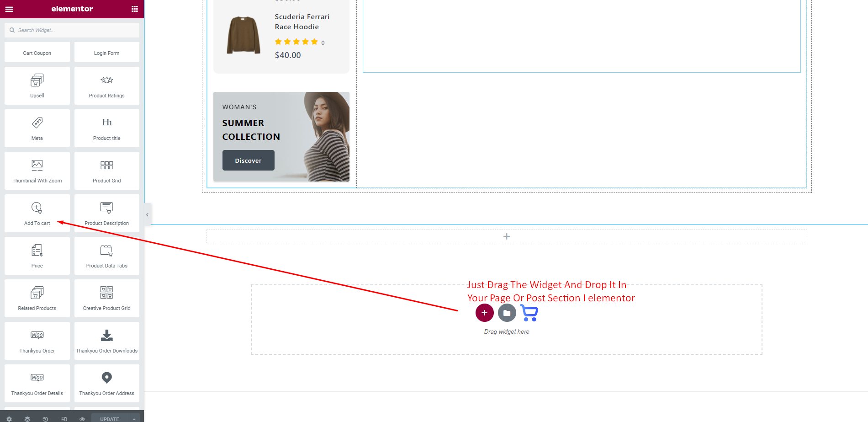Viewport: 868px width, 422px height.
Task: Open the Navigator layers icon
Action: tap(27, 418)
